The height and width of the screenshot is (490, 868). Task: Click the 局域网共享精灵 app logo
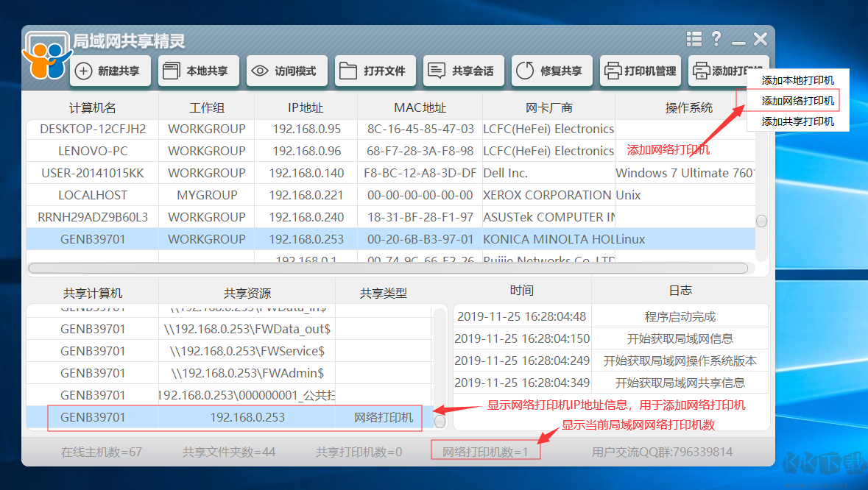point(46,56)
